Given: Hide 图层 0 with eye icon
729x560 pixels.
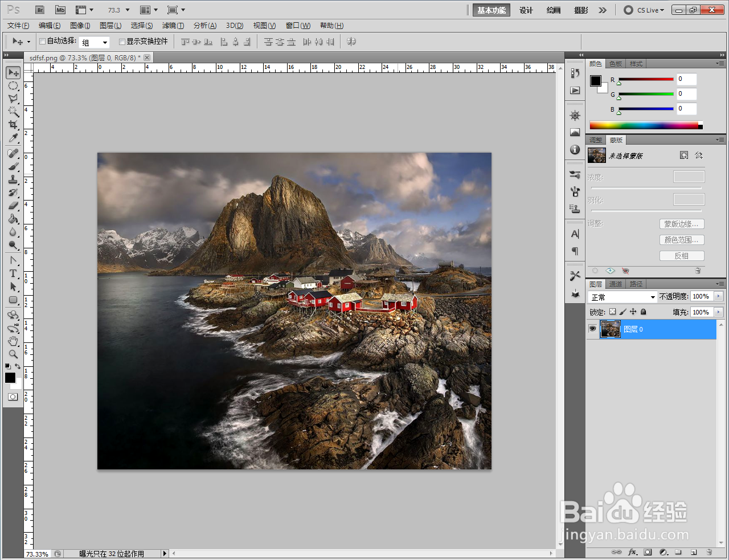Looking at the screenshot, I should click(593, 329).
